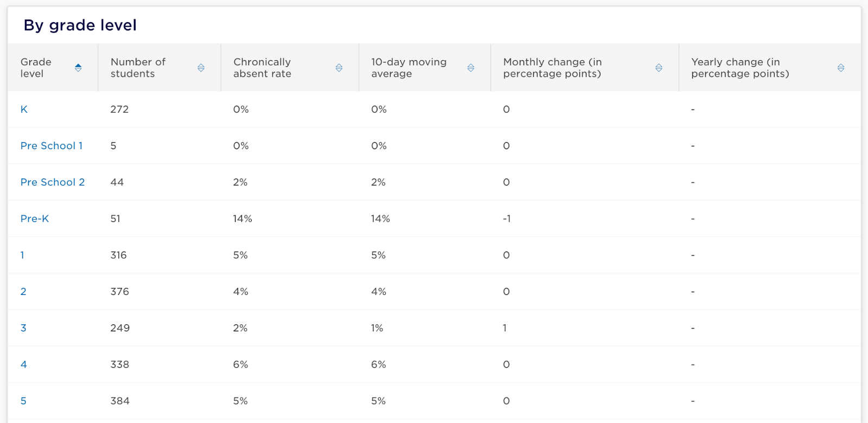Click the Yearly change header text

(740, 68)
